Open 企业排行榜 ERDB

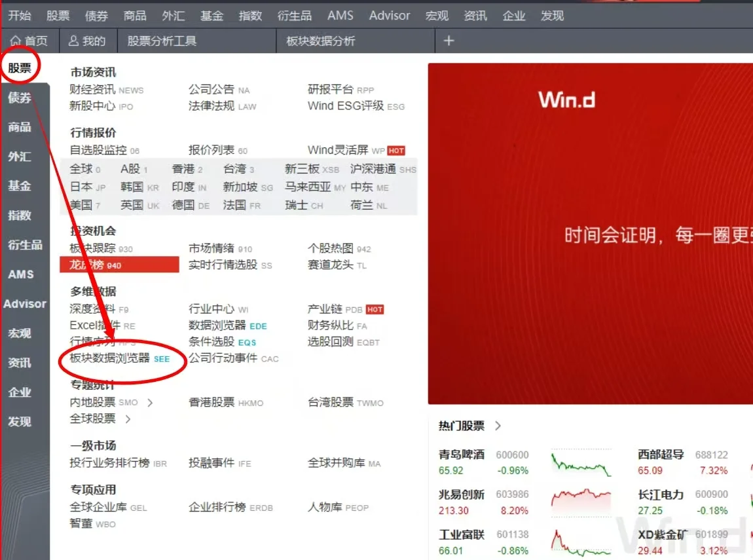point(231,507)
